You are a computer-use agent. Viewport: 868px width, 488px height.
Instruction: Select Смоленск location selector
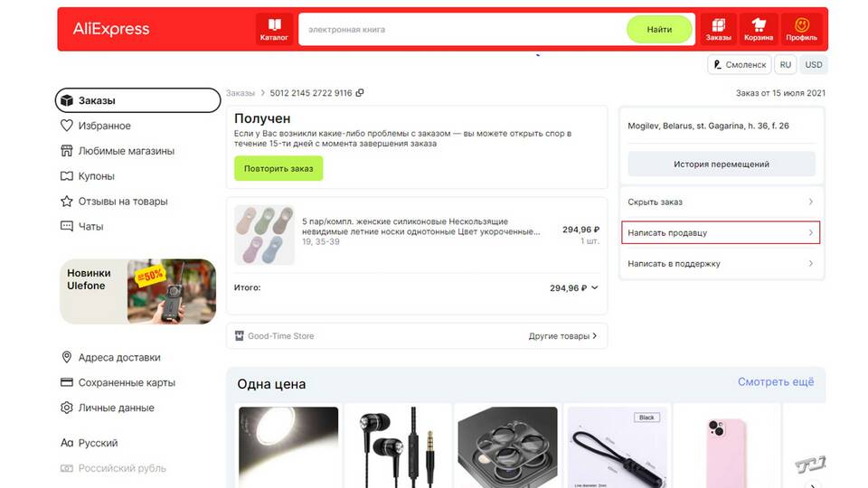pyautogui.click(x=739, y=65)
